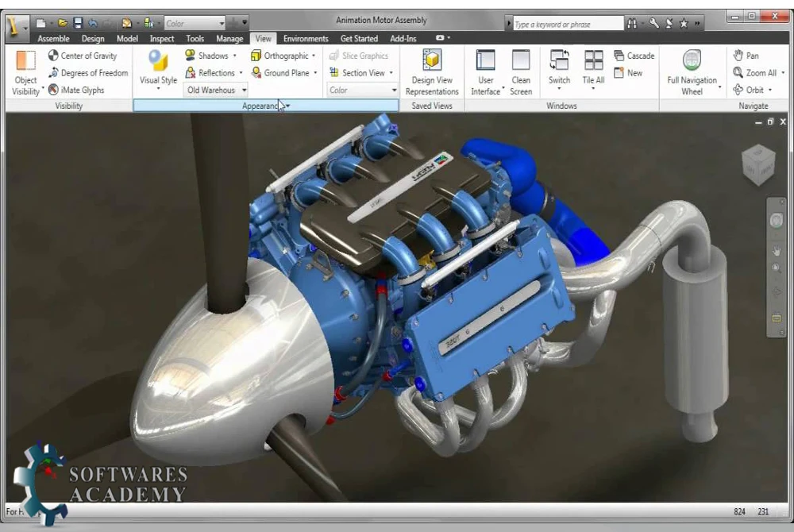Expand the Orthographic dropdown arrow
This screenshot has width=794, height=532.
pyautogui.click(x=314, y=56)
